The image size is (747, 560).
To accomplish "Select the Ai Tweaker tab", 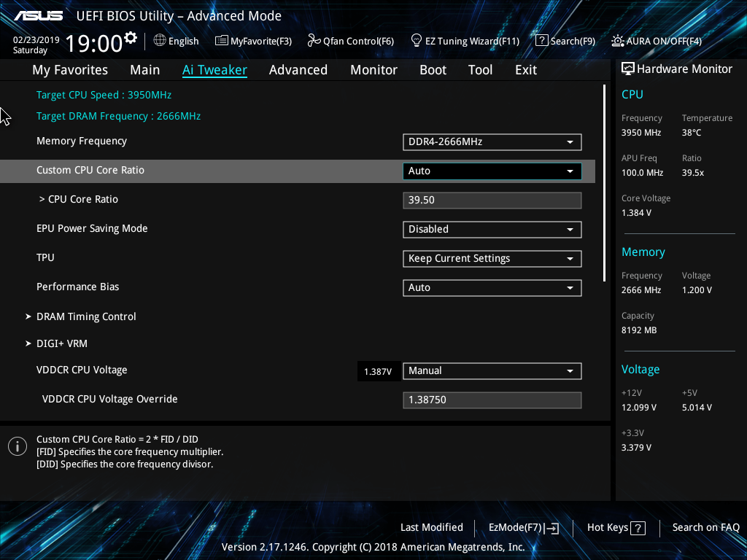I will pyautogui.click(x=215, y=70).
